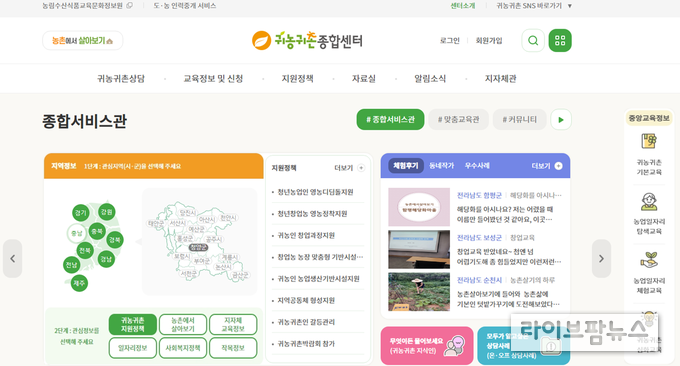The image size is (680, 366).
Task: Switch to the 동네작가 tab
Action: 441,166
